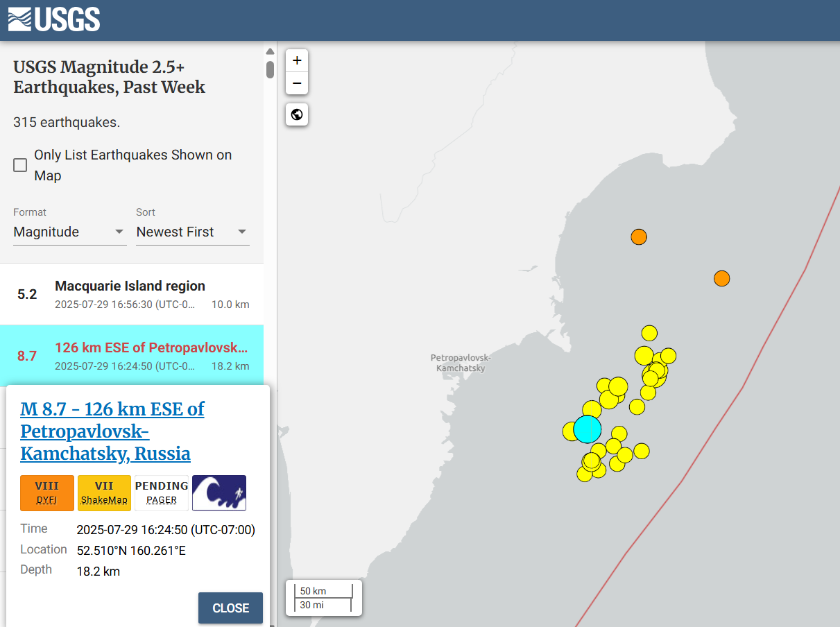Open the Sort Newest First dropdown
This screenshot has width=840, height=627.
pos(192,232)
